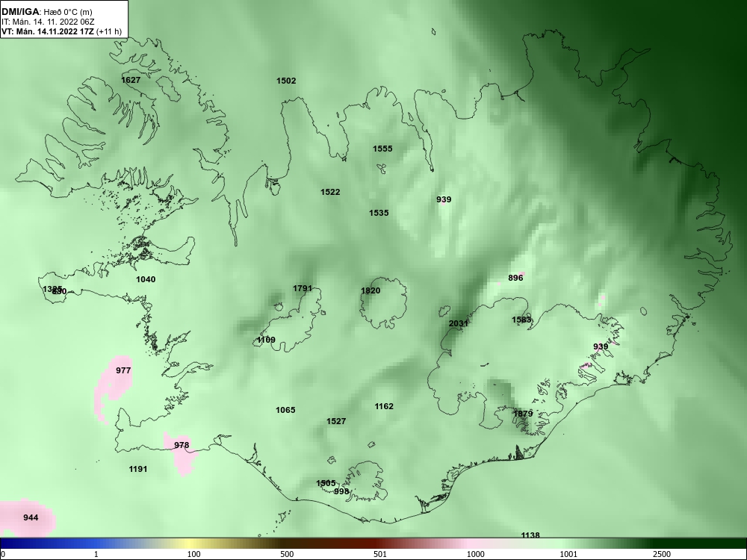The width and height of the screenshot is (747, 560).
Task: Click the map value 1555
Action: 382,149
